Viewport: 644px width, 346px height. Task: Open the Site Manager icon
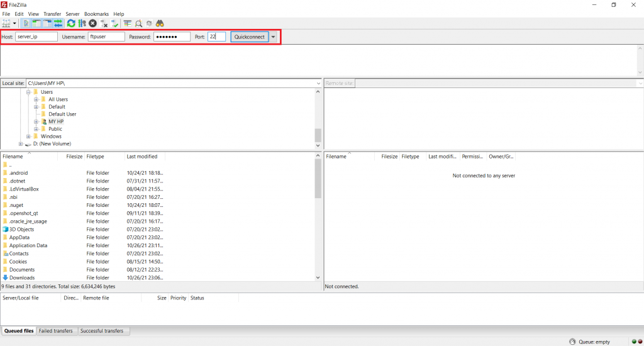point(6,23)
